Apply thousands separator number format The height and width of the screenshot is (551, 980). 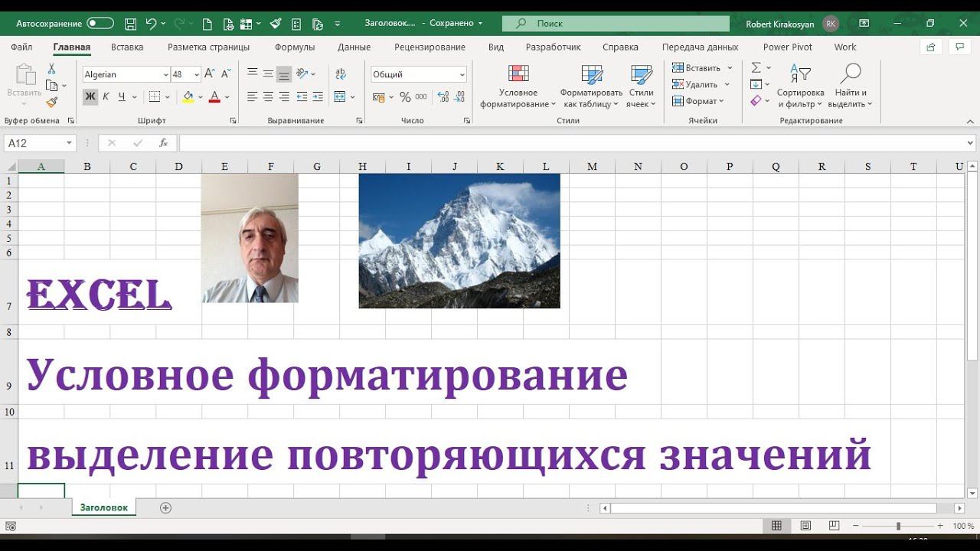point(422,97)
